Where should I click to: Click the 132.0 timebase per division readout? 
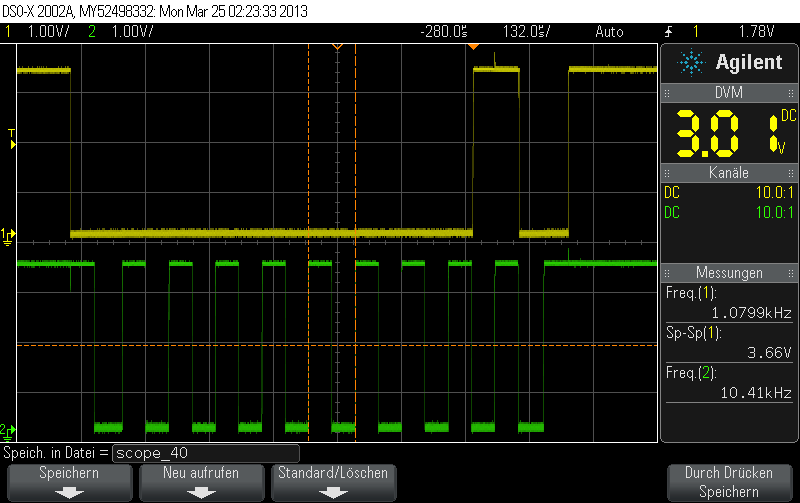[527, 32]
